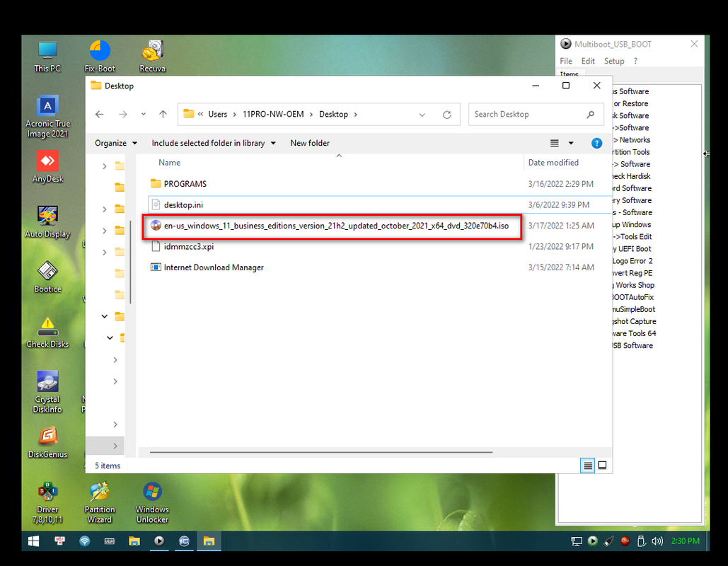
Task: Expand the Desktop breadcrumb chevron
Action: (356, 114)
